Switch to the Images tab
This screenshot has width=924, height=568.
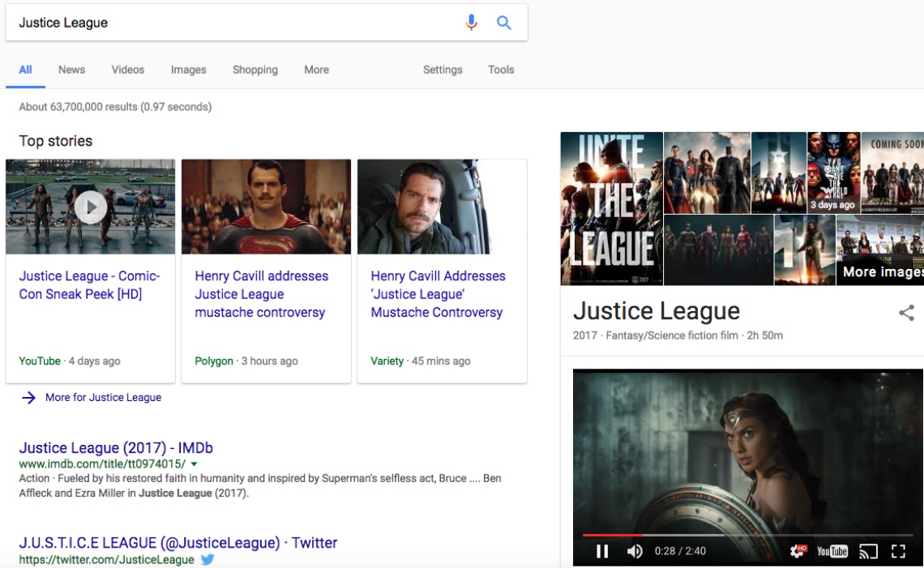point(188,70)
